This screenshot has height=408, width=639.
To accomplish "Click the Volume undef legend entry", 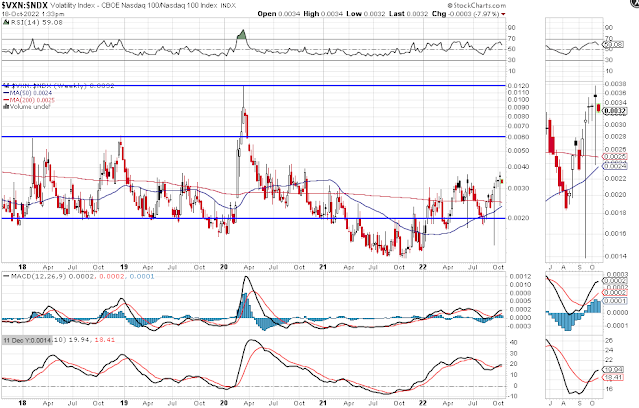I will click(30, 107).
